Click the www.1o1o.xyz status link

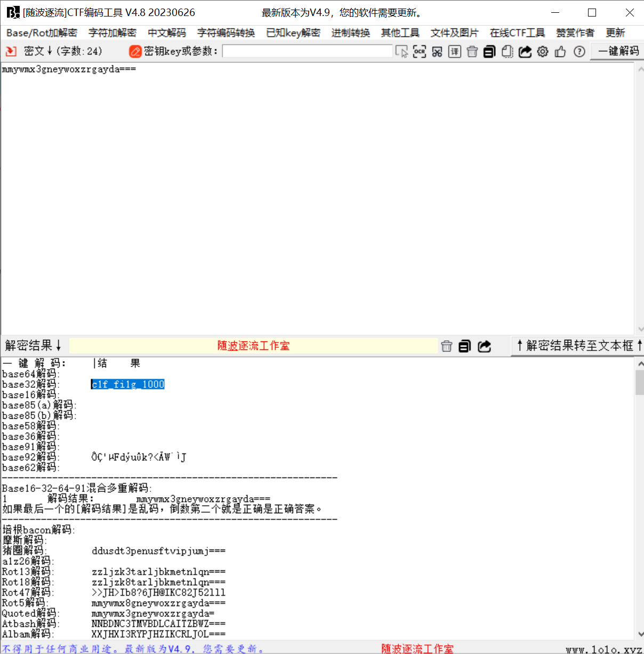pyautogui.click(x=603, y=649)
